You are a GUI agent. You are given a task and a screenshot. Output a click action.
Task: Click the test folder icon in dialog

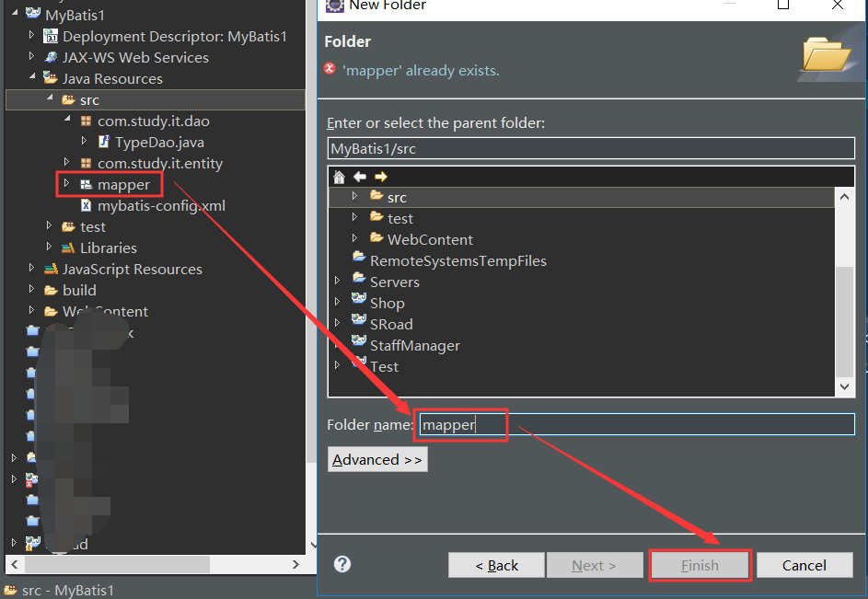377,216
